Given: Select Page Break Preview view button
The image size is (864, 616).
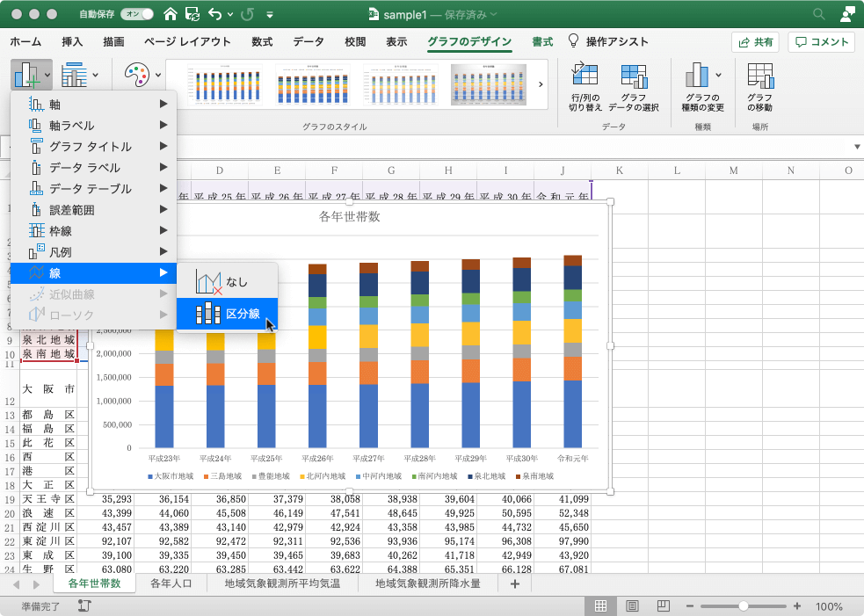Looking at the screenshot, I should pyautogui.click(x=663, y=606).
